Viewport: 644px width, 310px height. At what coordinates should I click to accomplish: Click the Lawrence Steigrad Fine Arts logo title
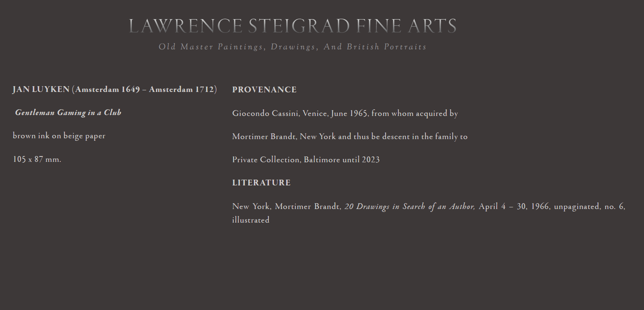(292, 26)
